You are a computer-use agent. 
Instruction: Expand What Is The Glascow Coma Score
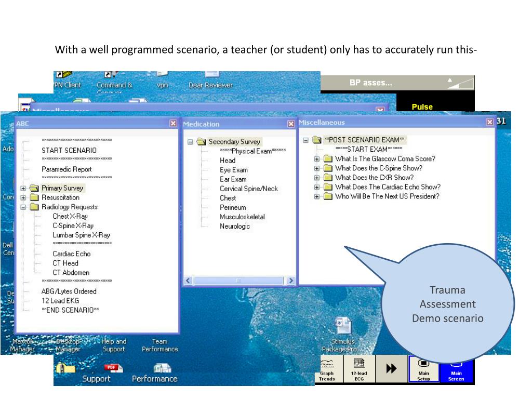click(x=316, y=159)
